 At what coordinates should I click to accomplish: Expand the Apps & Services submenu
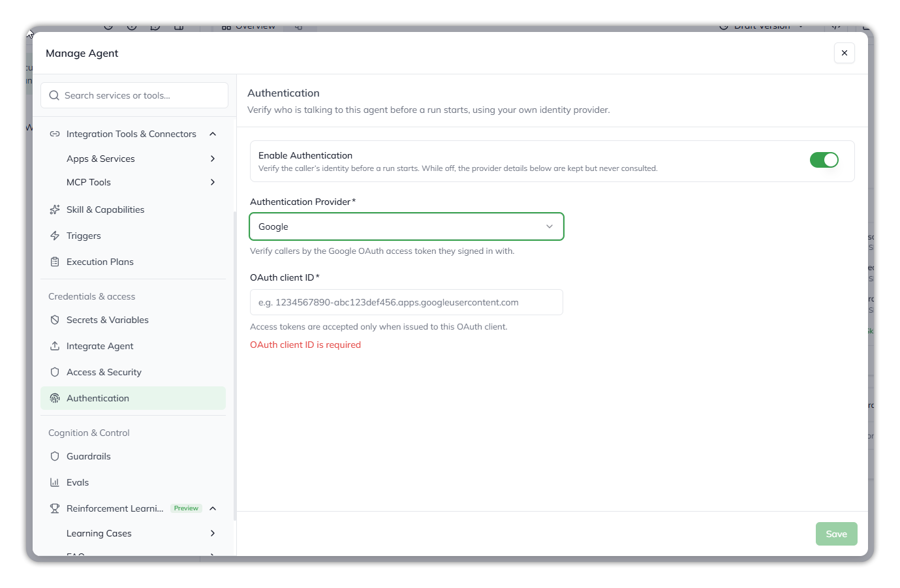tap(213, 159)
